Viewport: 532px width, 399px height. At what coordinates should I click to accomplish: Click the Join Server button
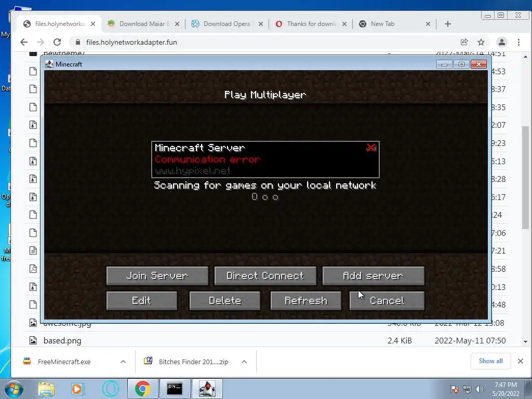click(157, 275)
